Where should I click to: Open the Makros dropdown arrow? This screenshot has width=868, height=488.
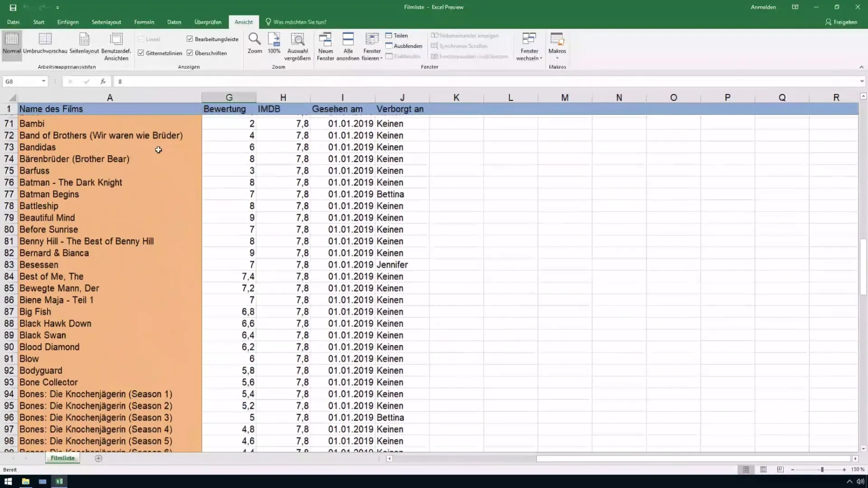pyautogui.click(x=557, y=58)
